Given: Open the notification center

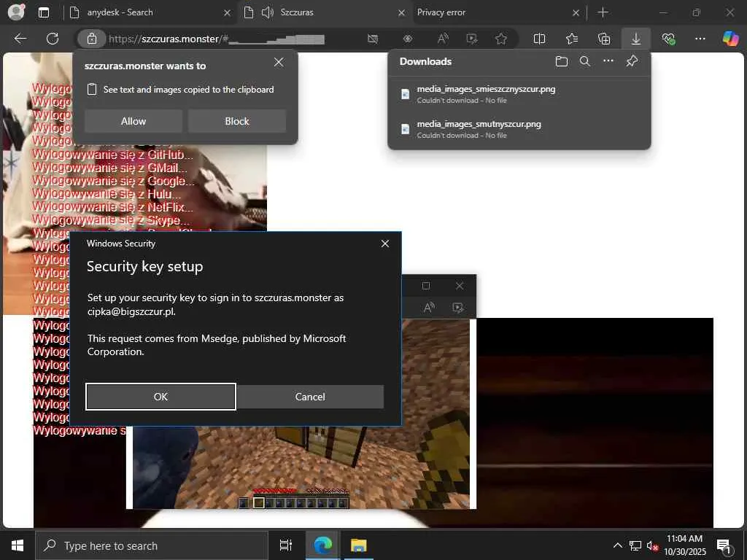Looking at the screenshot, I should [x=724, y=545].
